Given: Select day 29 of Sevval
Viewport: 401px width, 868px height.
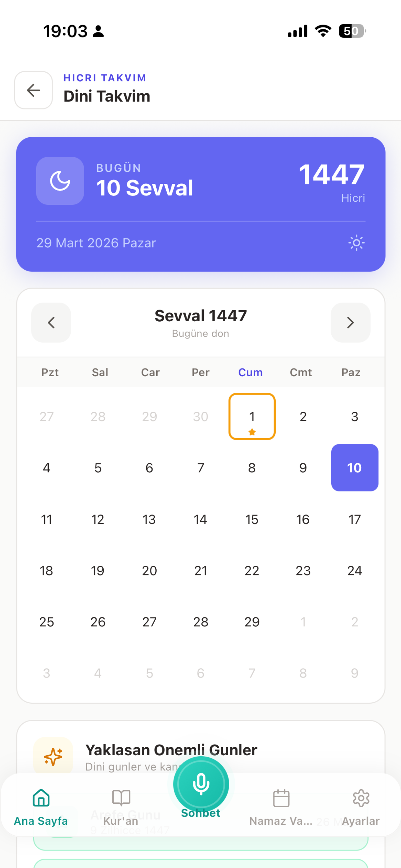Looking at the screenshot, I should click(x=252, y=622).
